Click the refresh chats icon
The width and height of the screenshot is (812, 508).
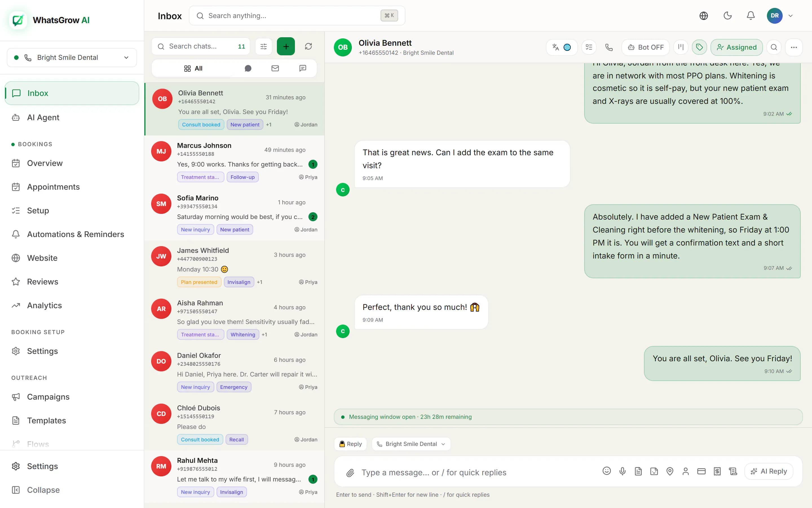click(308, 46)
